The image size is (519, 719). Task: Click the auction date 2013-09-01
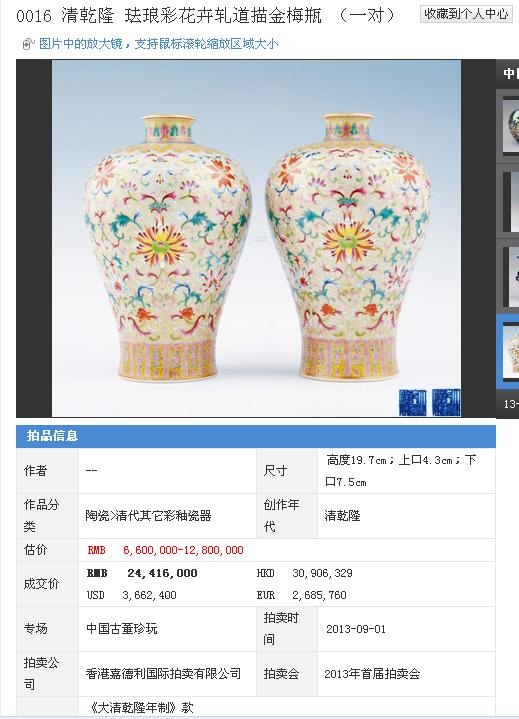click(x=356, y=629)
